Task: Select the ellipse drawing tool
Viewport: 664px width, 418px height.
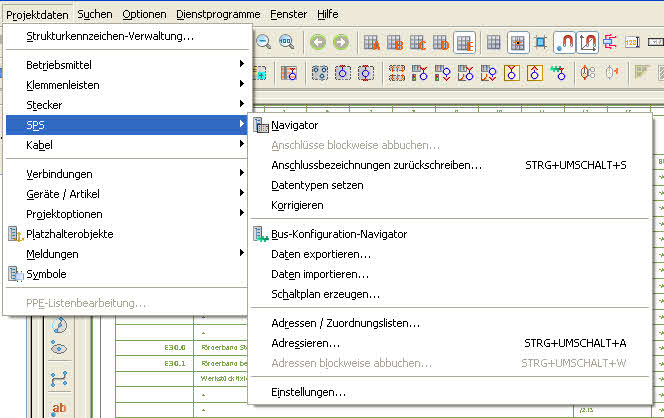Action: click(x=58, y=348)
